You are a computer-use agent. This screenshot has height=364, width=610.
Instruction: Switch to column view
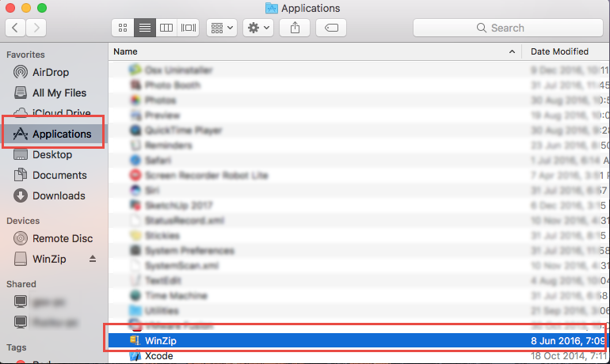(166, 28)
